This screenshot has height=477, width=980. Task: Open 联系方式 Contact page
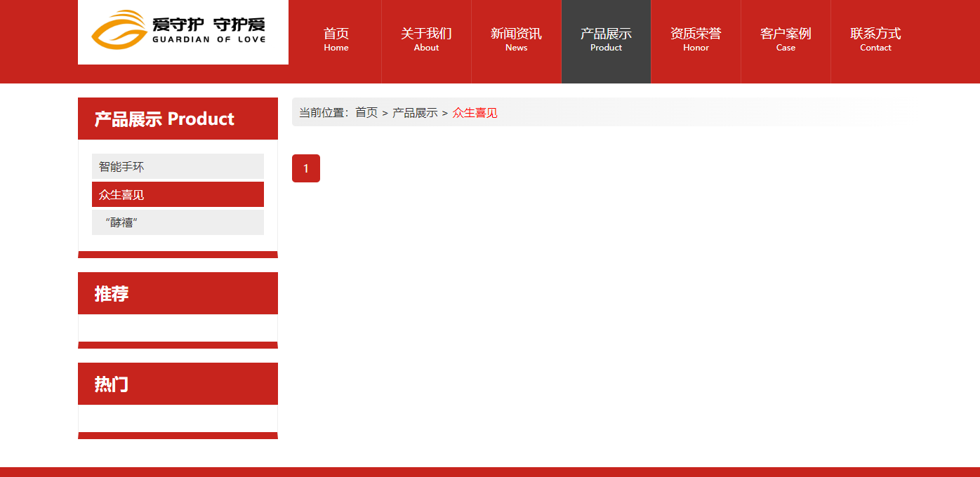click(875, 41)
